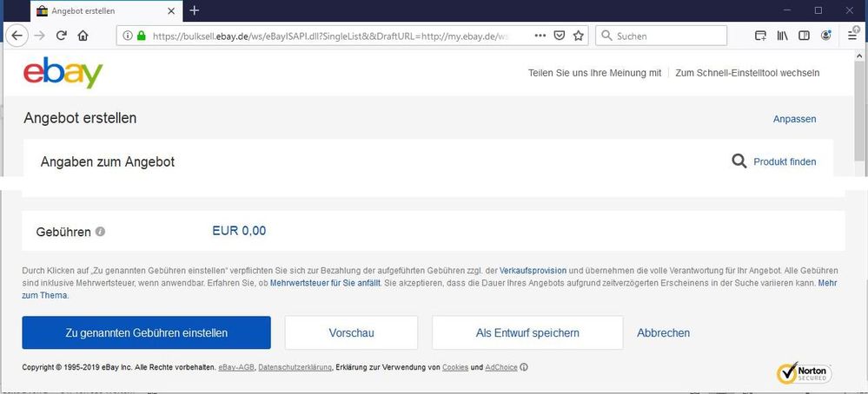Select the Angebot erstellen browser tab

[x=106, y=10]
